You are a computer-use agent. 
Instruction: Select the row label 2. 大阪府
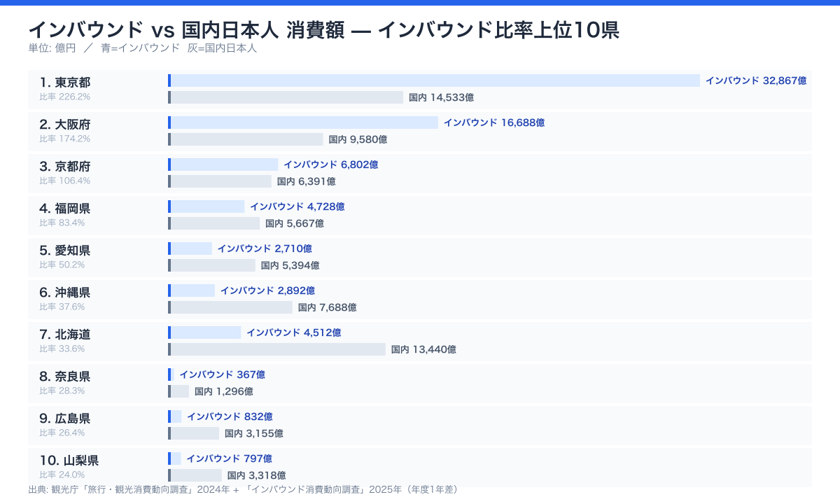(65, 124)
